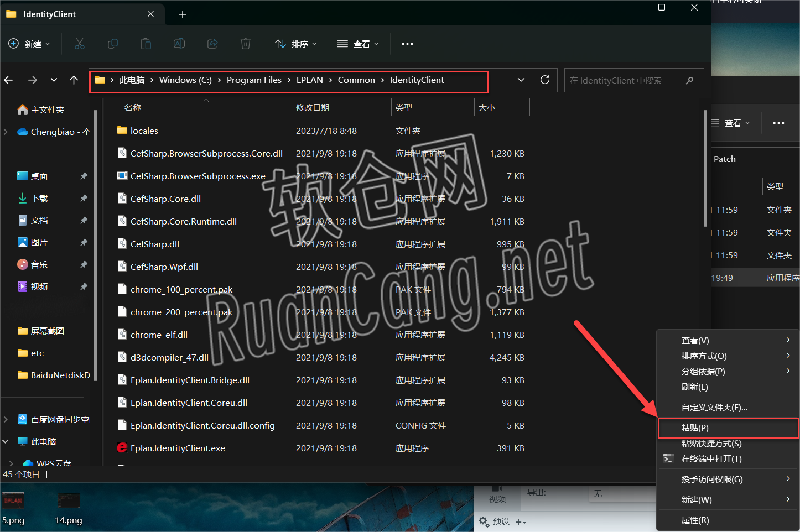Image resolution: width=800 pixels, height=532 pixels.
Task: Select 粘贴(P) in the context menu
Action: click(695, 428)
